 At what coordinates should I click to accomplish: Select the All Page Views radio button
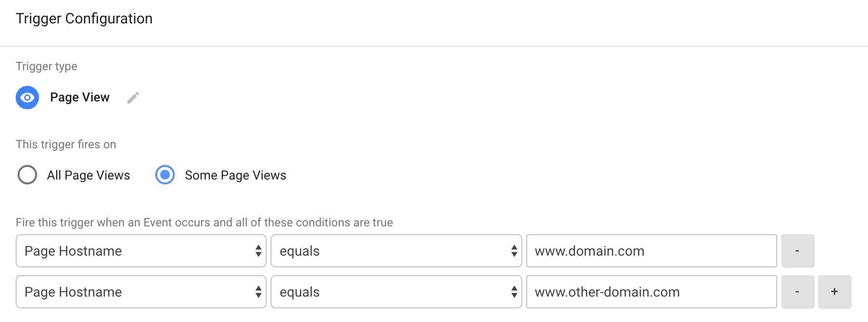(x=27, y=175)
